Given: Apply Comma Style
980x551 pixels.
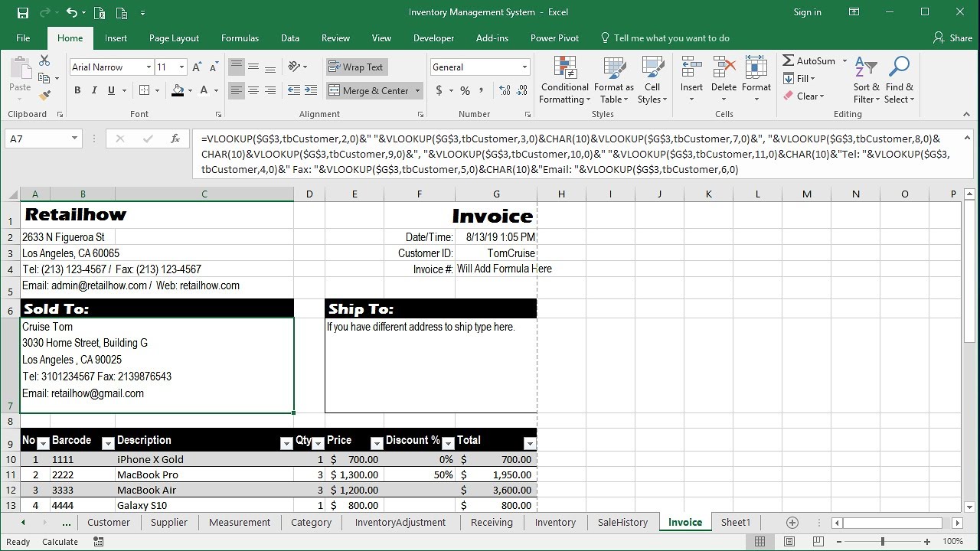Looking at the screenshot, I should pos(482,90).
